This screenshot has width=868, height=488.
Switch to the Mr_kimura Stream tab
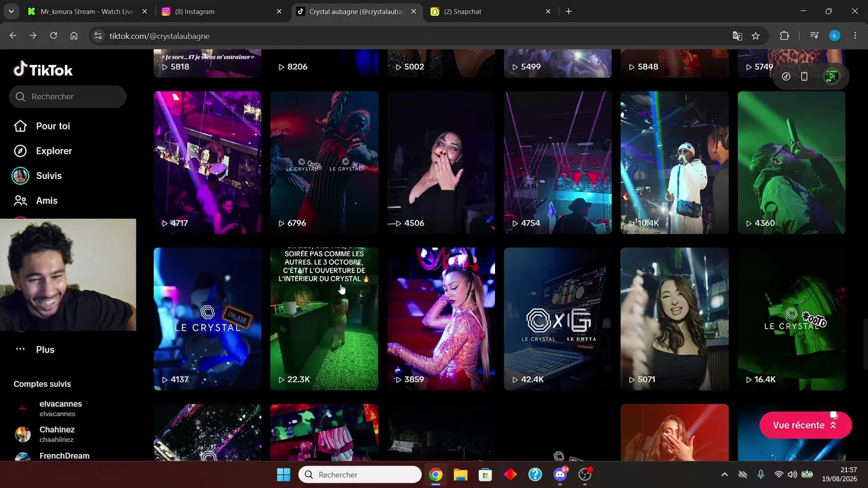[x=87, y=12]
